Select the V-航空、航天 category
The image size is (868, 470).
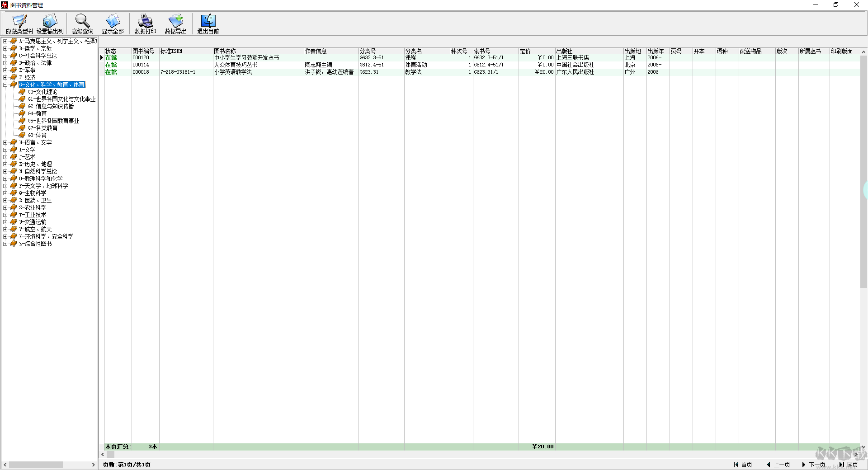click(x=35, y=229)
